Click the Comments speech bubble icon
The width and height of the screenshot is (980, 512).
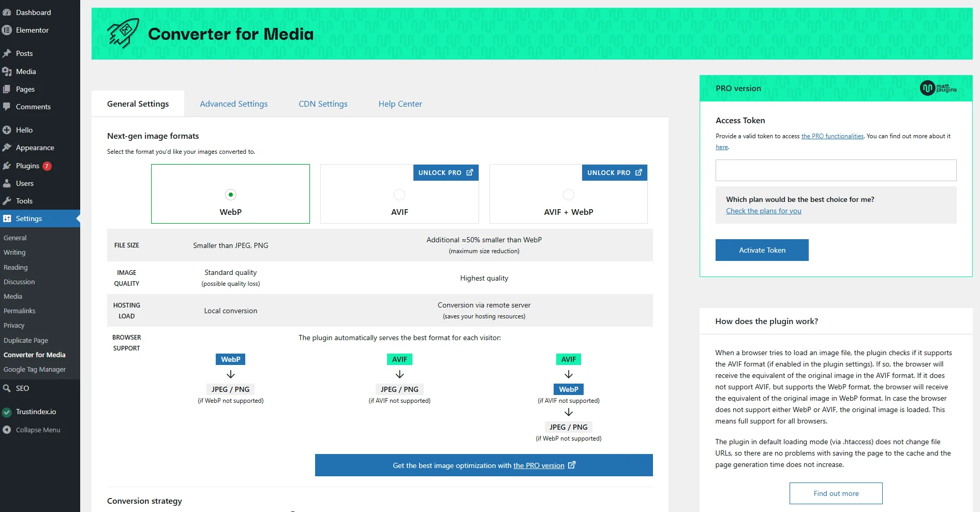(x=7, y=107)
